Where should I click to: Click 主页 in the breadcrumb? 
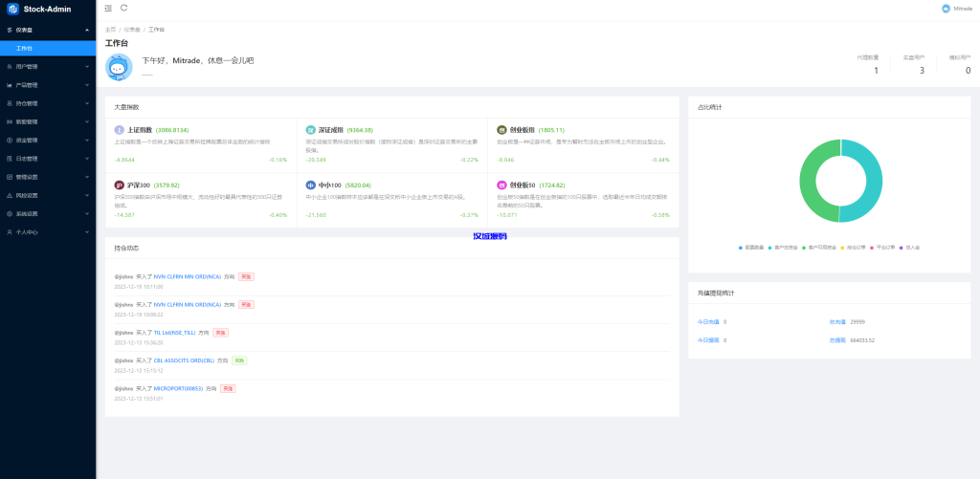(110, 30)
